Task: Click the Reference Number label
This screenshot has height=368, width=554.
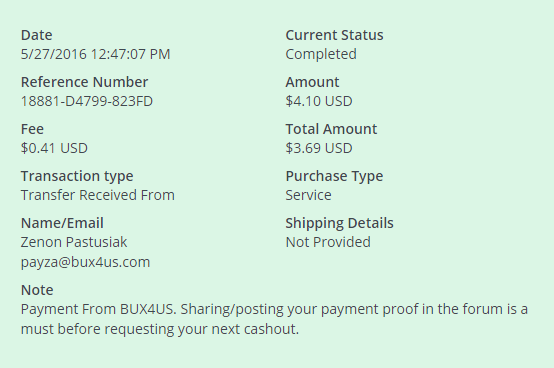Action: point(84,82)
